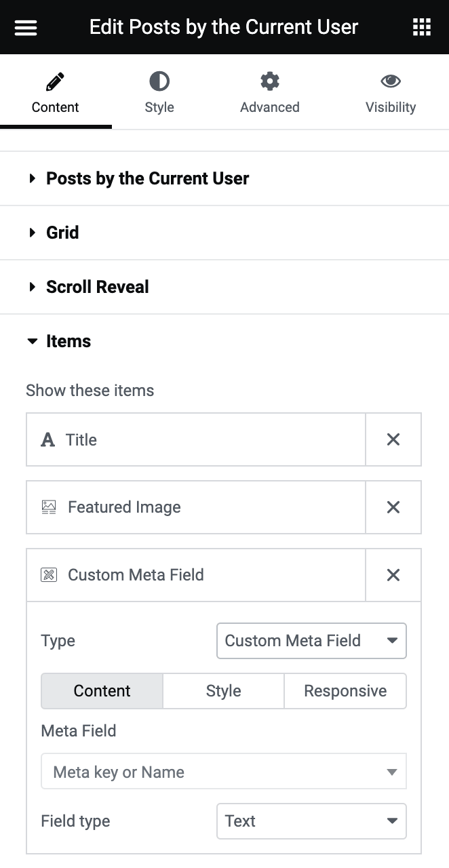This screenshot has height=868, width=449.
Task: Click the pencil icon above Content
Action: [x=55, y=80]
